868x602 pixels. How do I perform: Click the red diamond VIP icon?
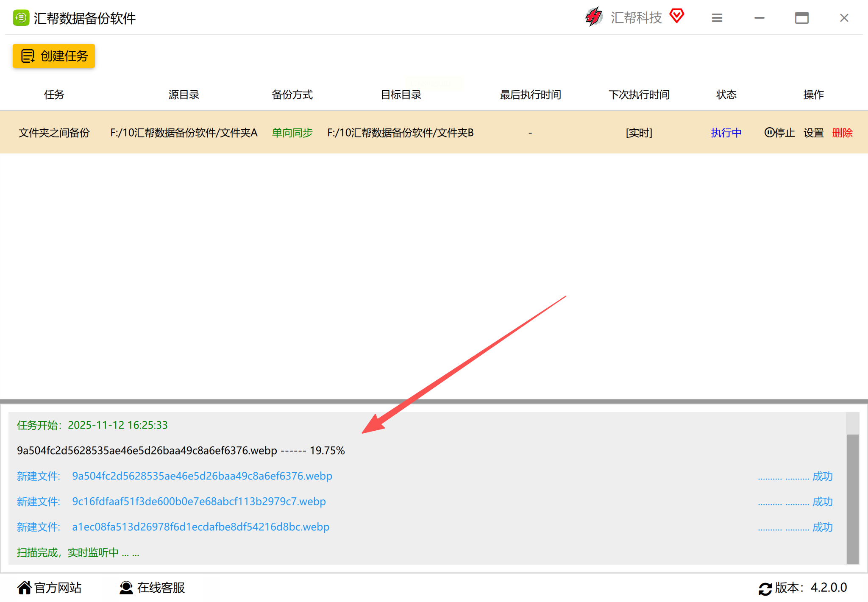click(676, 16)
